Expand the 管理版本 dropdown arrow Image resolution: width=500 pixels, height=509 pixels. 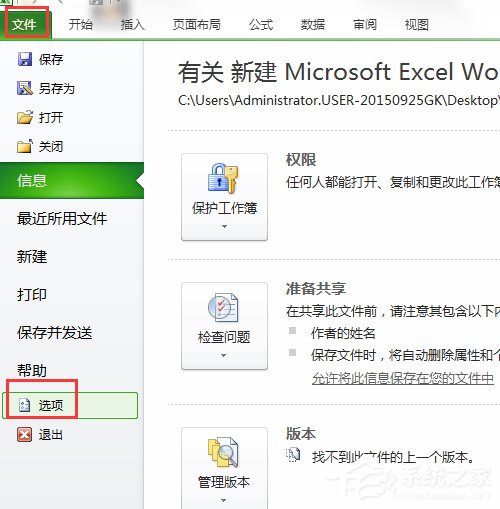(x=224, y=500)
